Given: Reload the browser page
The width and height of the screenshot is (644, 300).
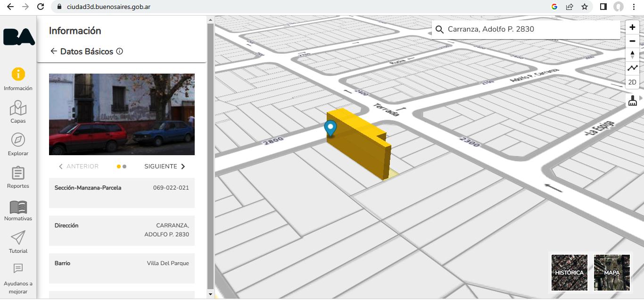Looking at the screenshot, I should pos(41,7).
